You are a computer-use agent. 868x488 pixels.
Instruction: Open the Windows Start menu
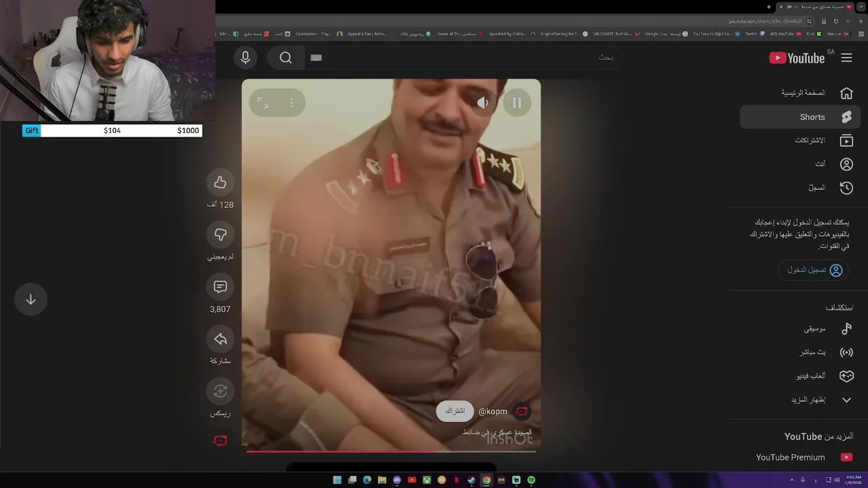[337, 480]
